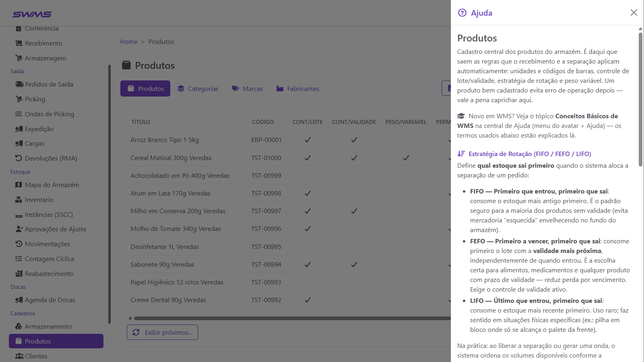Click the sidebar vertical scrollbar
644x362 pixels.
pyautogui.click(x=109, y=194)
